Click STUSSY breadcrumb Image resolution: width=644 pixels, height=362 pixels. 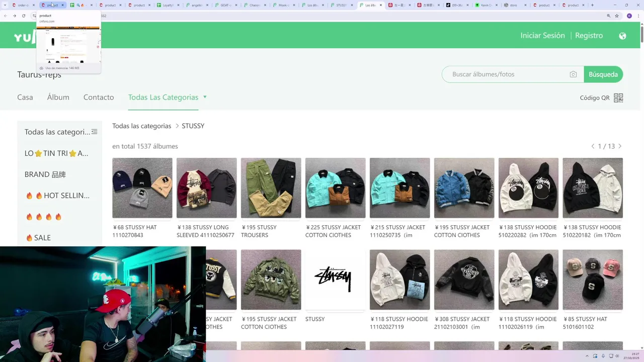pyautogui.click(x=193, y=126)
